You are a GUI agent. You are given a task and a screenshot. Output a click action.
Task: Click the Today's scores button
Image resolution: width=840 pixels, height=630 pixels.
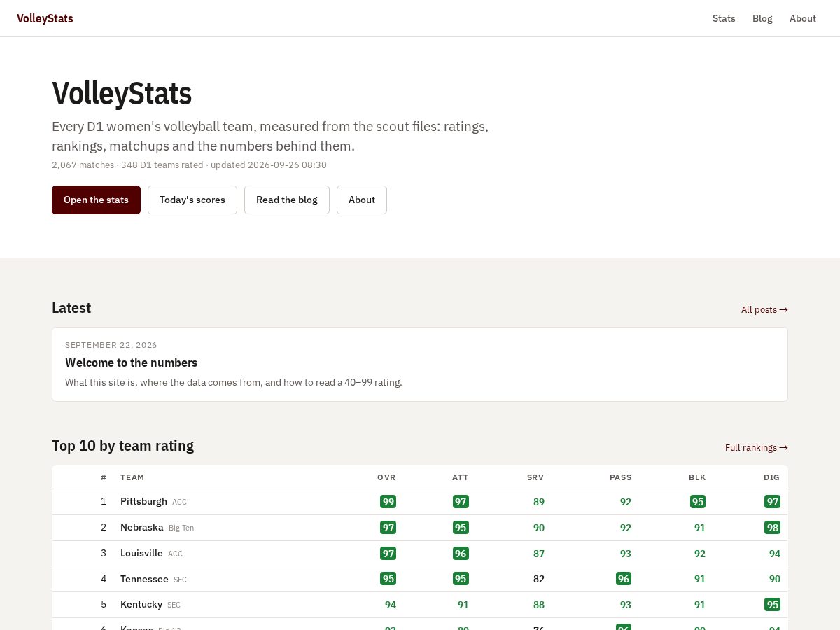[192, 199]
